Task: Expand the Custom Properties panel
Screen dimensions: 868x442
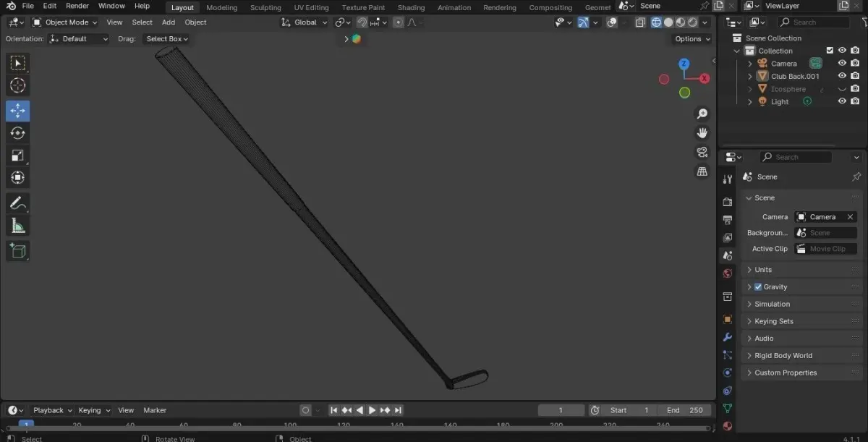Action: click(x=803, y=373)
